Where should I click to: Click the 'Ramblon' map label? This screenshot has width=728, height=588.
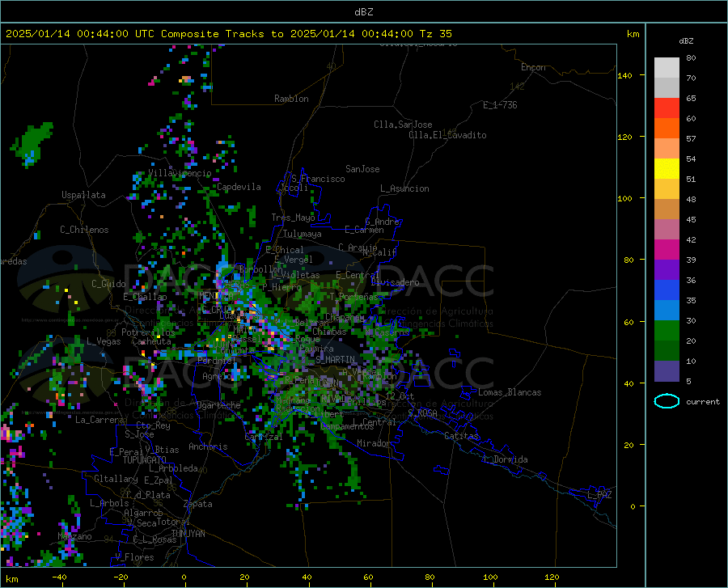click(x=291, y=99)
